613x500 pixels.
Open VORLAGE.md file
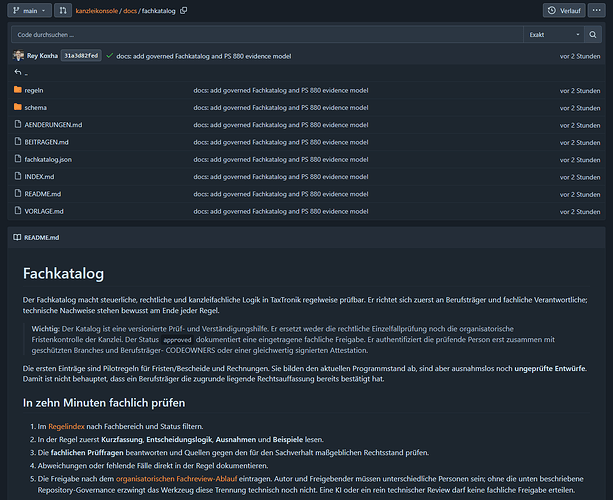(44, 211)
